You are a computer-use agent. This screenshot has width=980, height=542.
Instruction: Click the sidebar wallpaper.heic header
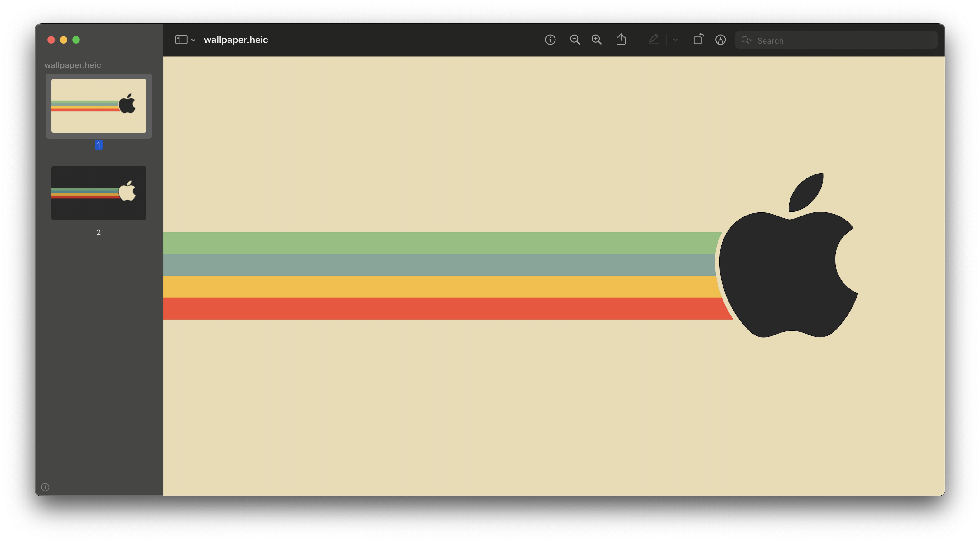tap(73, 65)
